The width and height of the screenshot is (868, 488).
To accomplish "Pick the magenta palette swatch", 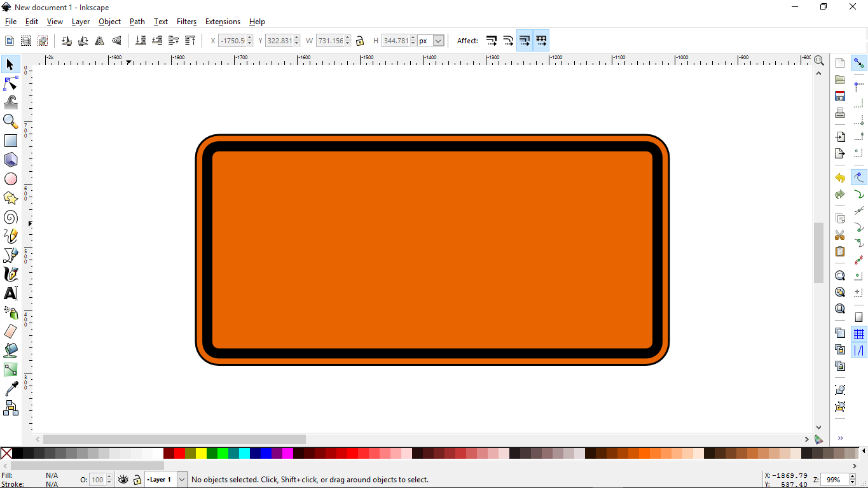I will [287, 454].
